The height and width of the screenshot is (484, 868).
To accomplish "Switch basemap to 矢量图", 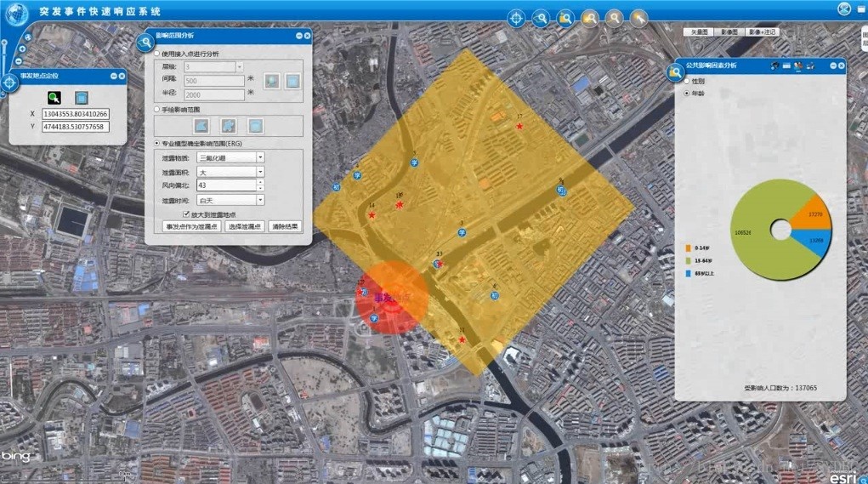I will coord(699,31).
